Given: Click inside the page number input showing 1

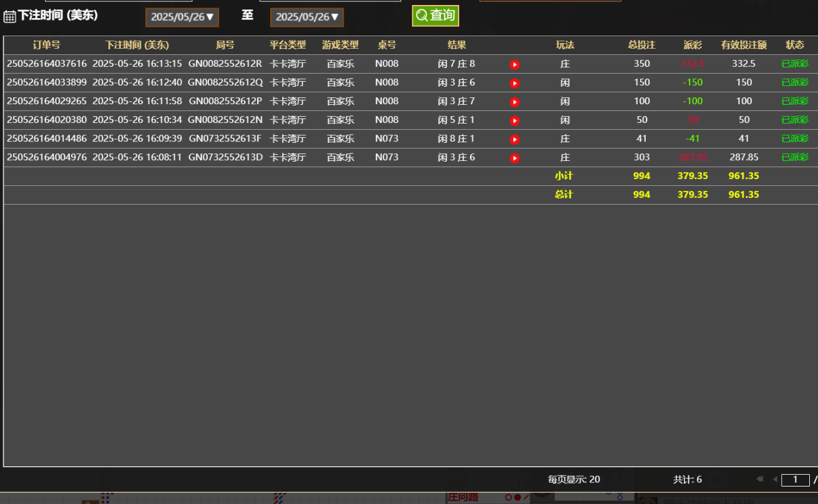Looking at the screenshot, I should pyautogui.click(x=796, y=479).
